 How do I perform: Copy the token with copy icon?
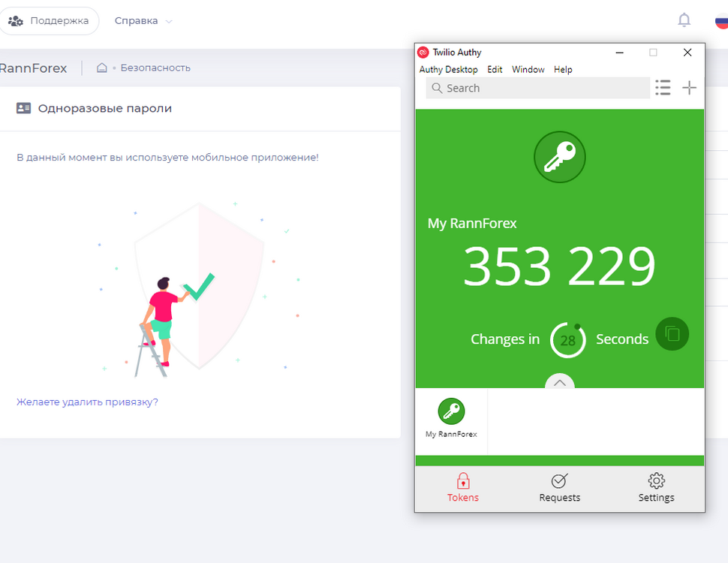pyautogui.click(x=672, y=334)
